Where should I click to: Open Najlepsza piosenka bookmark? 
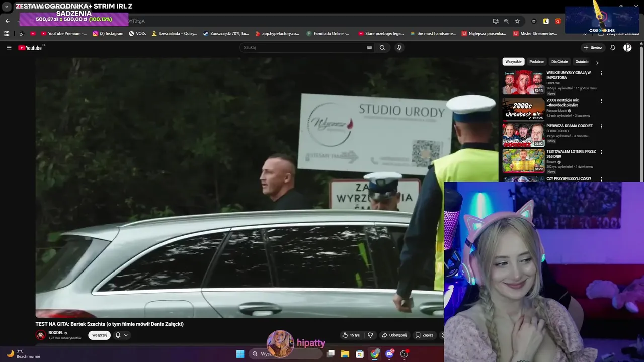484,34
